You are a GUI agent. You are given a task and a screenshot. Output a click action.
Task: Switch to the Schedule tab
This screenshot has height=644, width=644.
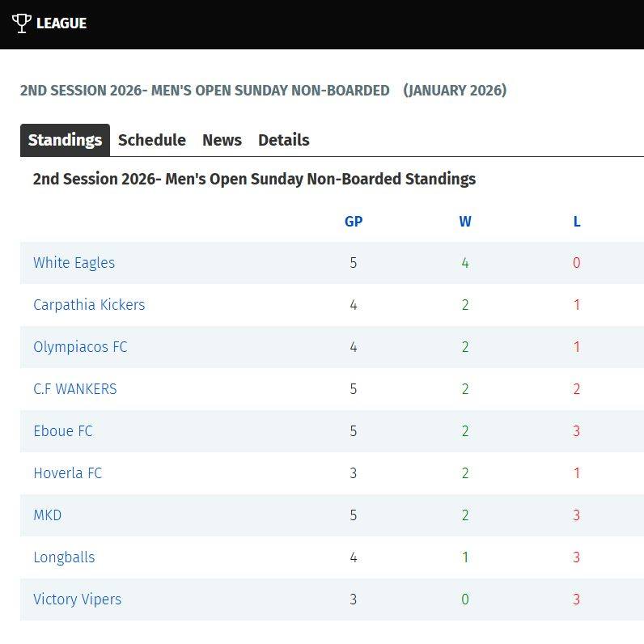click(x=152, y=140)
